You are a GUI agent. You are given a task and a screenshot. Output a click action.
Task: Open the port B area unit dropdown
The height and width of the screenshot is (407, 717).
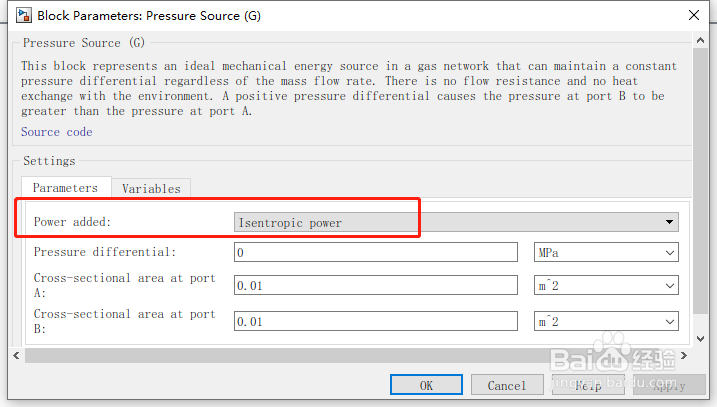pyautogui.click(x=605, y=322)
